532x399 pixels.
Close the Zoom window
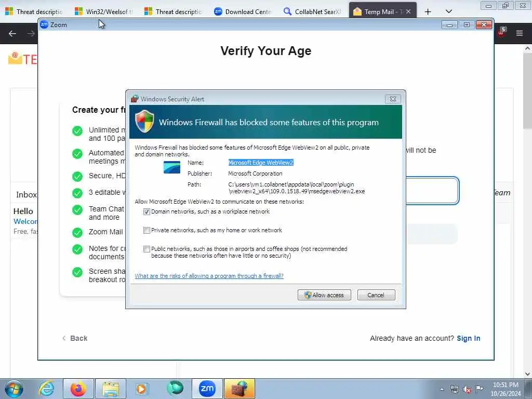484,25
